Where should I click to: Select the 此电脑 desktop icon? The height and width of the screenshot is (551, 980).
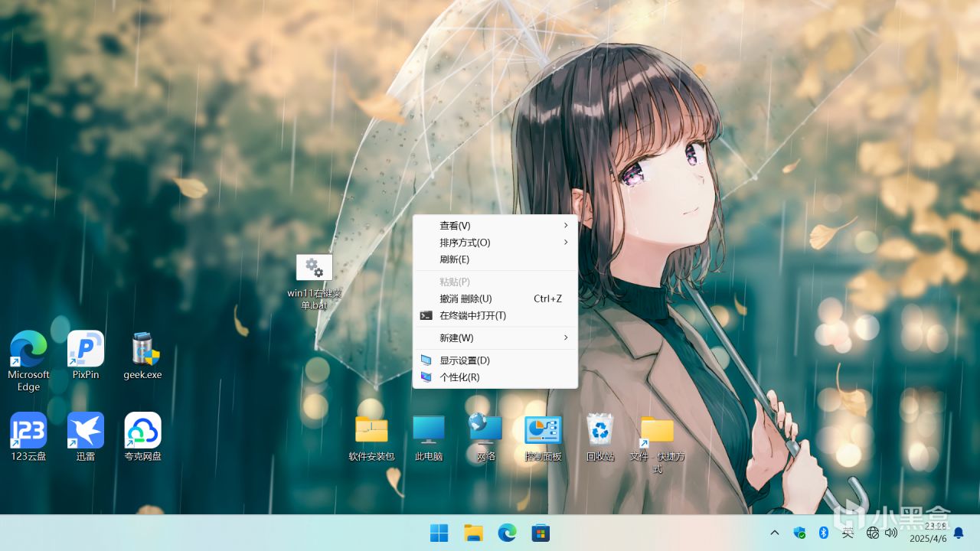(x=429, y=429)
